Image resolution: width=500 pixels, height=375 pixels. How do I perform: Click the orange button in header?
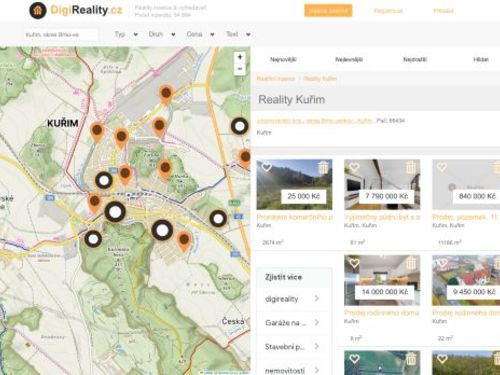pos(328,11)
